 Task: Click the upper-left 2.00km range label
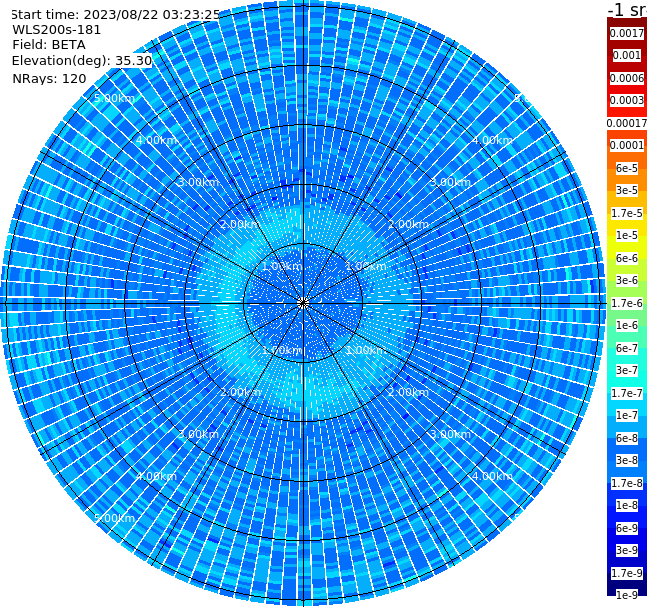(241, 224)
